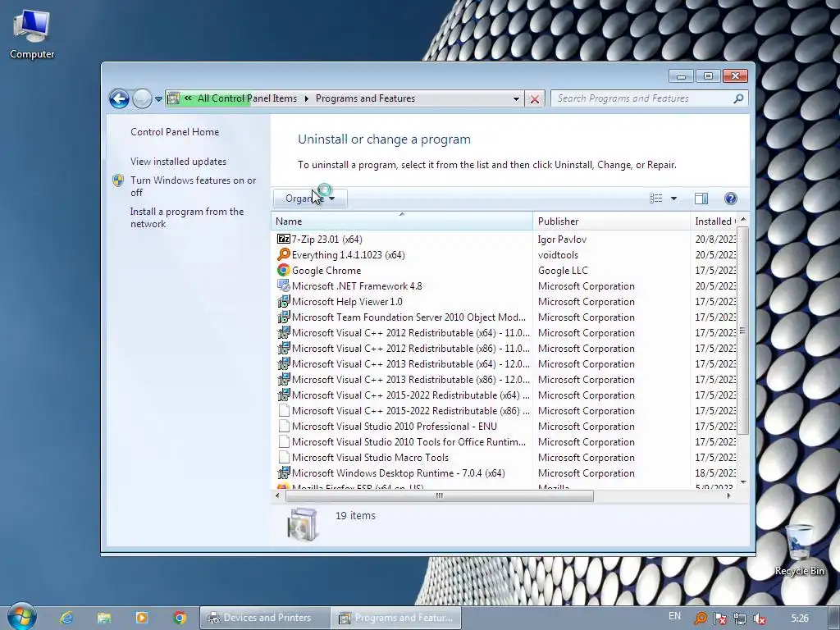Click the red X stop-loading button in address bar

[534, 99]
